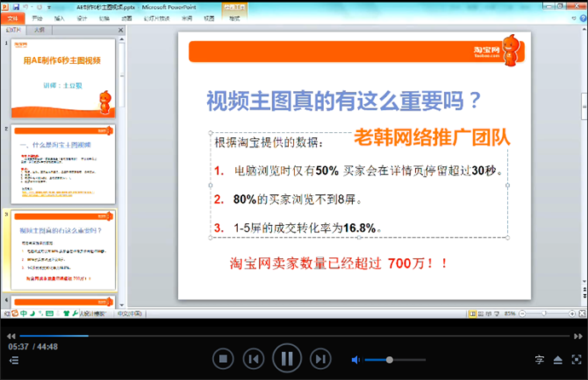Click the eject open-file icon in player
Viewport: 588px width, 380px height.
[x=558, y=360]
